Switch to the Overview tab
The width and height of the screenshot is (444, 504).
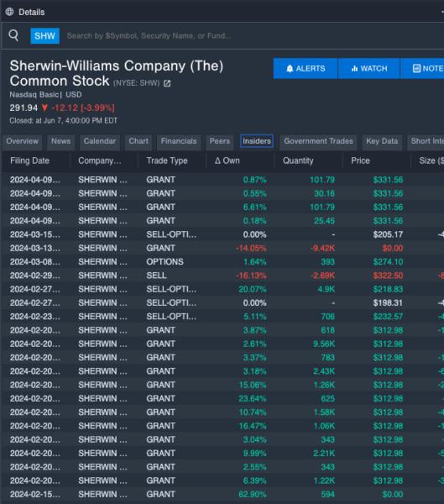[22, 141]
